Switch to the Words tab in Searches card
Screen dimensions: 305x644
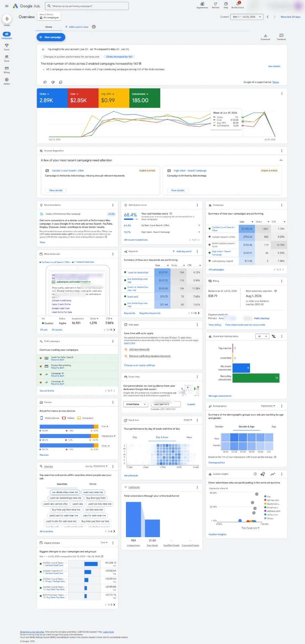click(x=93, y=484)
